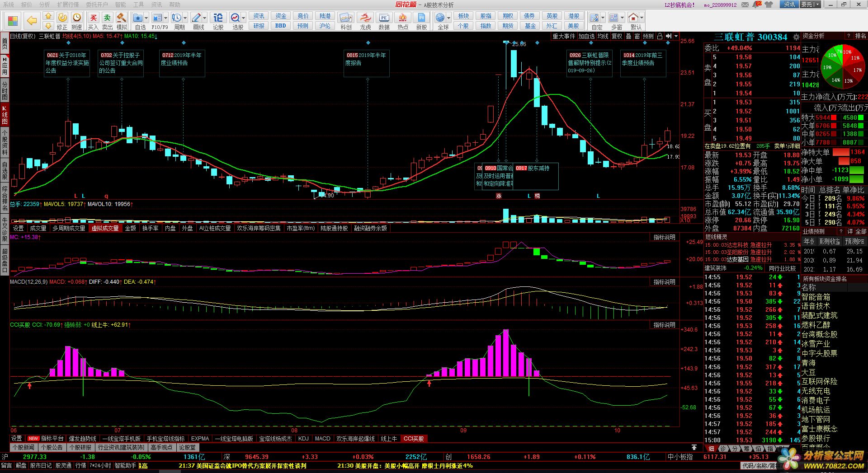Expand the 默认 dropdown arrow

point(642,18)
